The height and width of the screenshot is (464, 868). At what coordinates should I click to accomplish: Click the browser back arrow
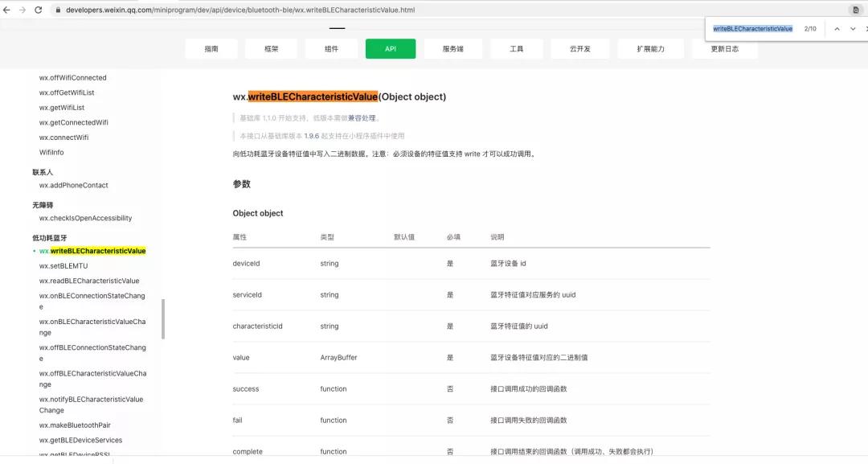click(7, 10)
